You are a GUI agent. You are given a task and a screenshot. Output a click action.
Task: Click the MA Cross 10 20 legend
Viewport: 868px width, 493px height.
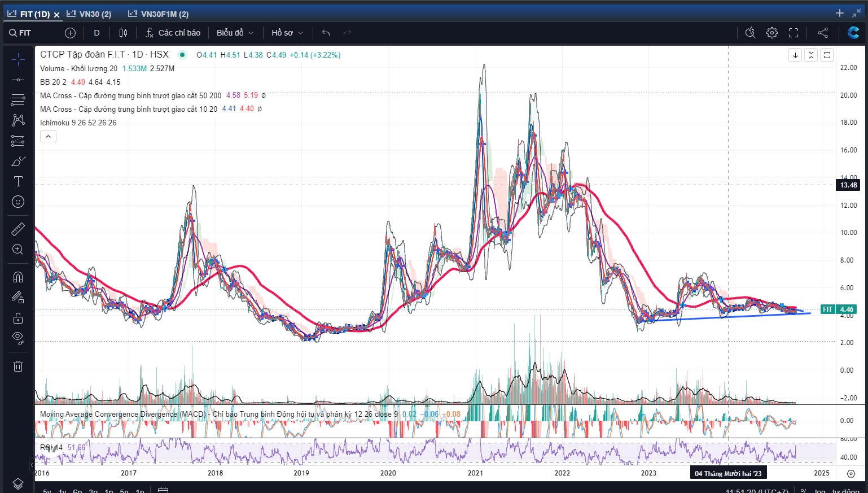(x=128, y=109)
